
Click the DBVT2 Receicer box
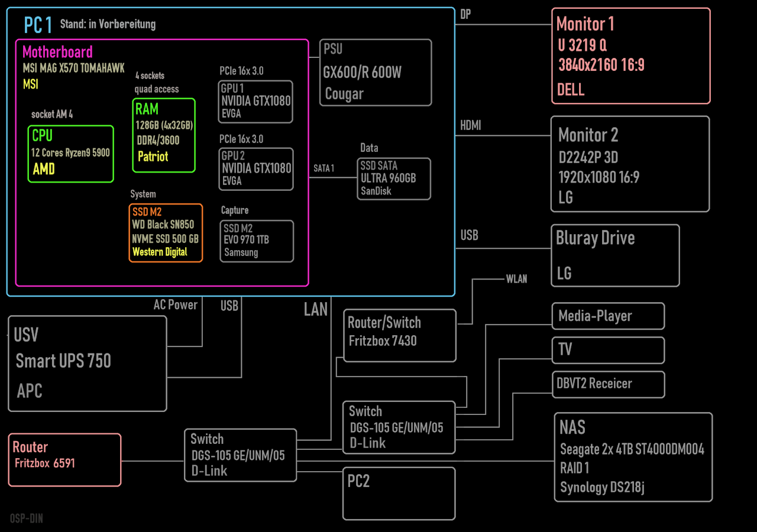pyautogui.click(x=608, y=384)
